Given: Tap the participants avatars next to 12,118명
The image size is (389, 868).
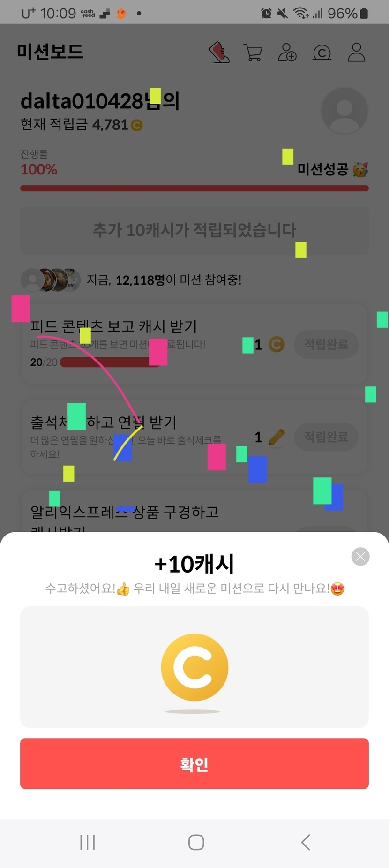Looking at the screenshot, I should pyautogui.click(x=51, y=280).
